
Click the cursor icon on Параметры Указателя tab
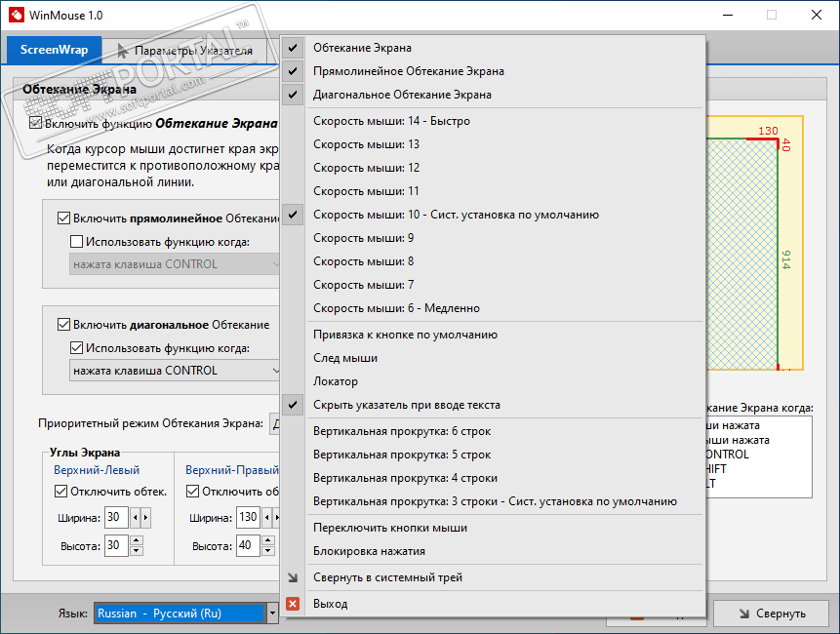(123, 51)
